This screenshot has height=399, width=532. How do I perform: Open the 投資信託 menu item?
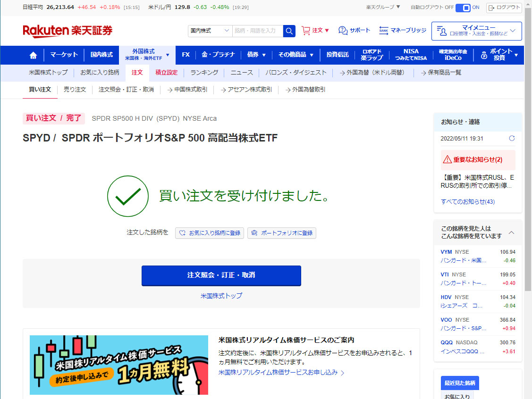(338, 55)
